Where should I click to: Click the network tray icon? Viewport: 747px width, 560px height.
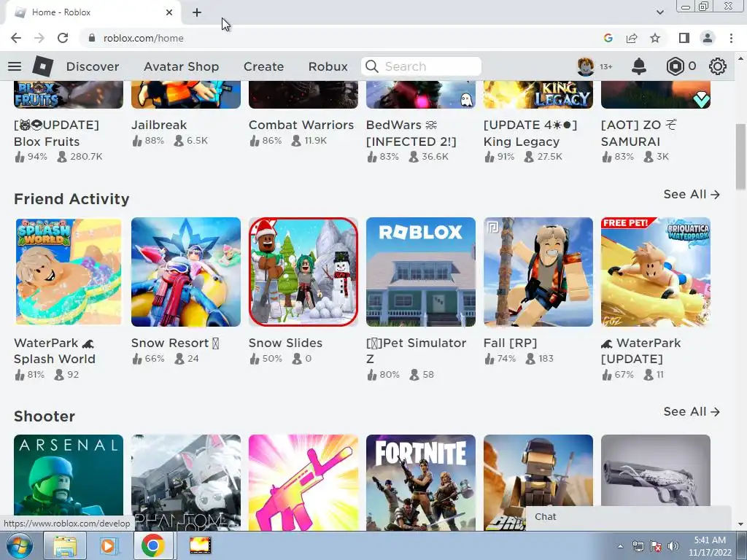(638, 546)
